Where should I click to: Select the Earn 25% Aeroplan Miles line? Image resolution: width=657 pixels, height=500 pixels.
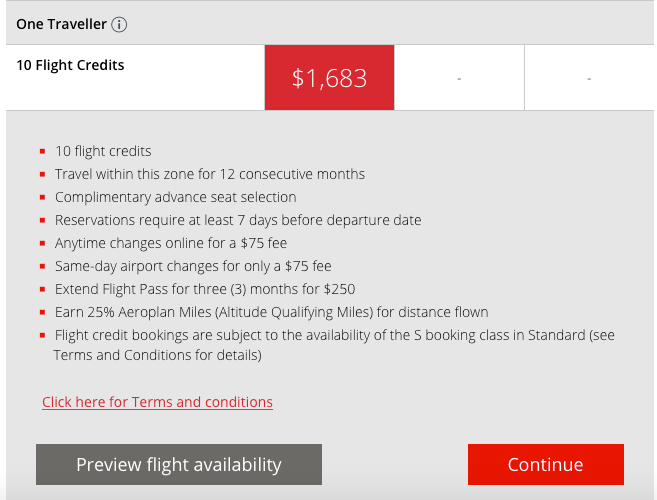coord(272,312)
